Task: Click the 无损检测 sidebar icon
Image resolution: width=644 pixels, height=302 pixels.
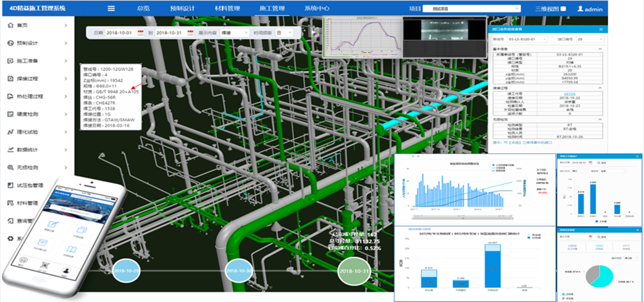Action: (10, 168)
